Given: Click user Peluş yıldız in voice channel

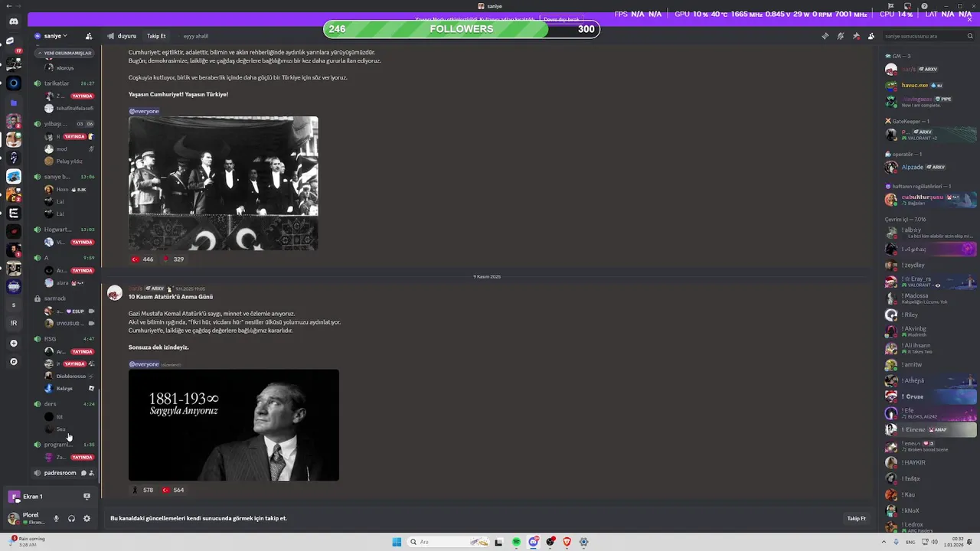Looking at the screenshot, I should 69,161.
